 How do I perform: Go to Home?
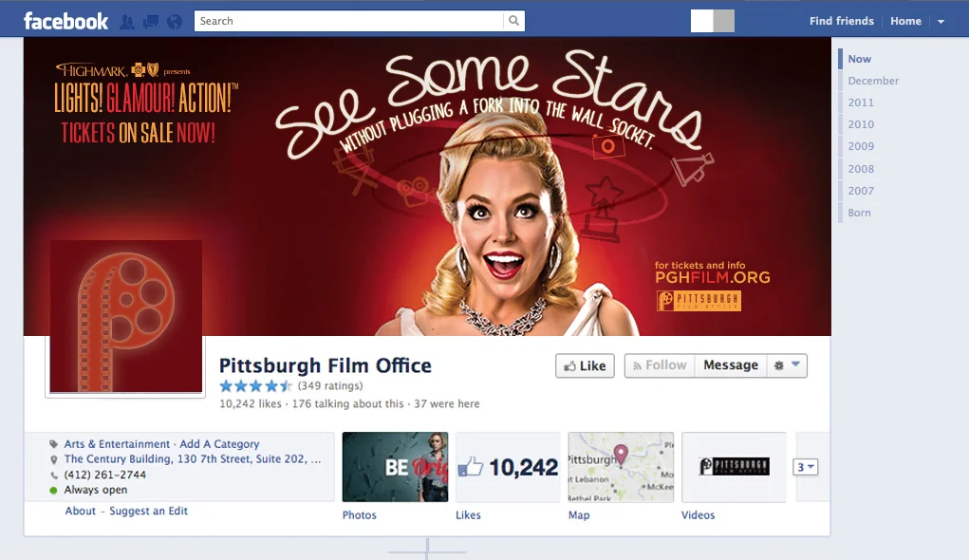click(x=905, y=21)
